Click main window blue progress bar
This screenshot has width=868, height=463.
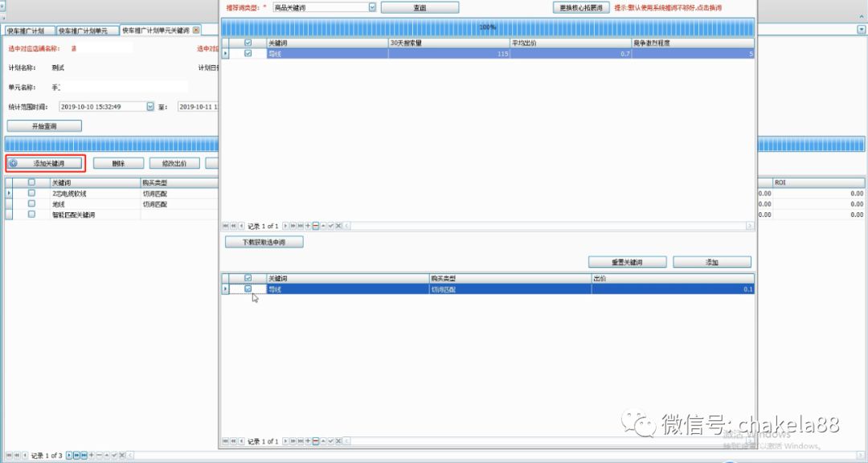coord(111,145)
